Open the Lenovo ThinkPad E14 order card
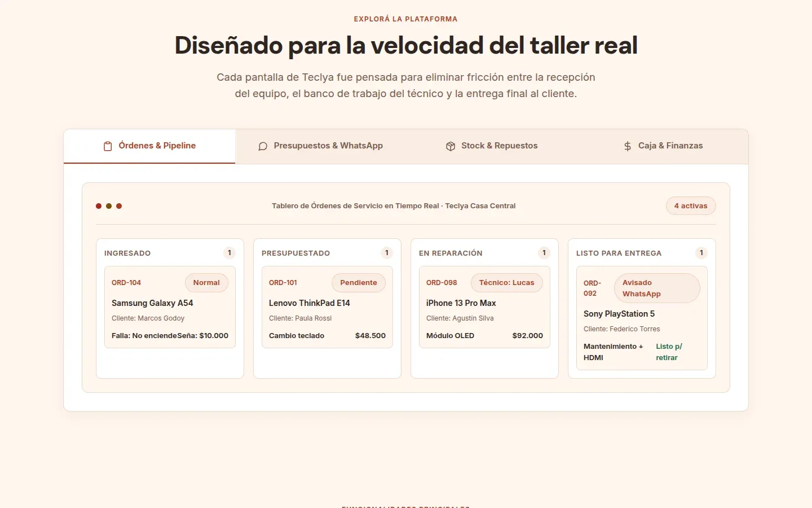This screenshot has height=508, width=812. [x=327, y=307]
